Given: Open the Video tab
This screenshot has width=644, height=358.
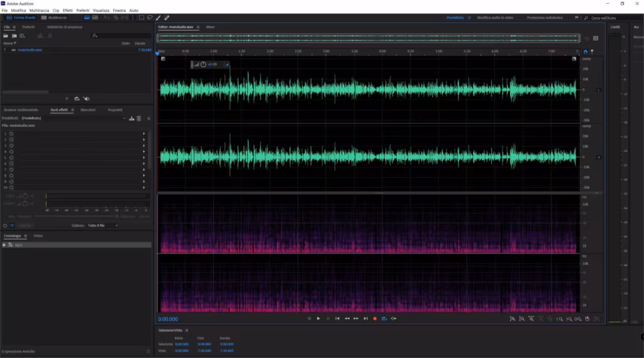Looking at the screenshot, I should 38,236.
